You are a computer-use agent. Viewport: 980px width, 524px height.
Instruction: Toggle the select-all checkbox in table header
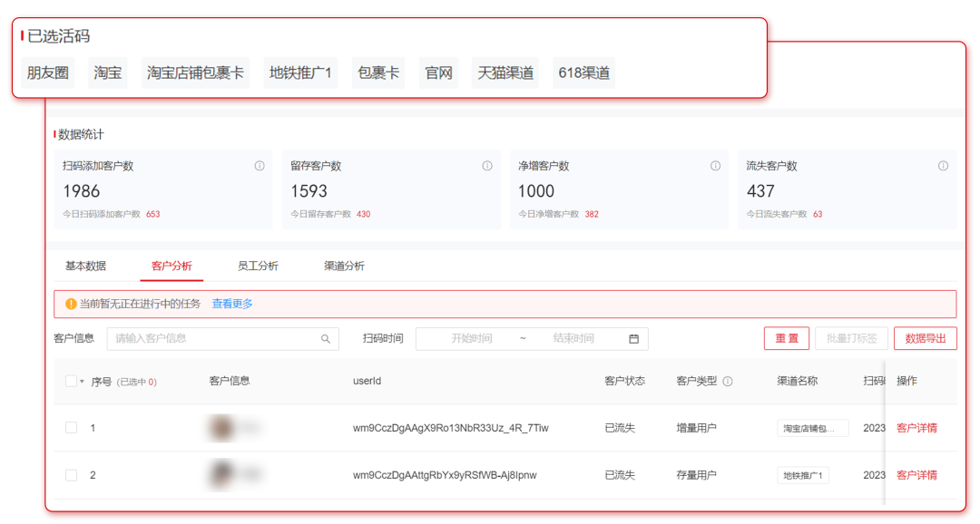coord(71,382)
